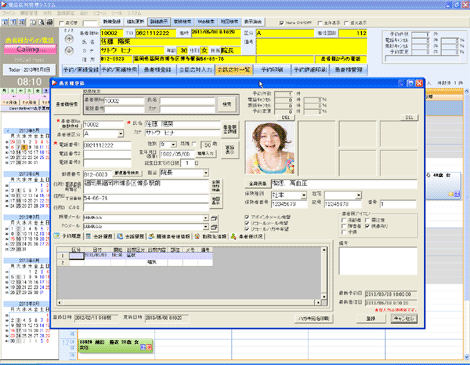This screenshot has width=470, height=365.
Task: Click the キャンセル button in the dialog
Action: click(x=404, y=319)
